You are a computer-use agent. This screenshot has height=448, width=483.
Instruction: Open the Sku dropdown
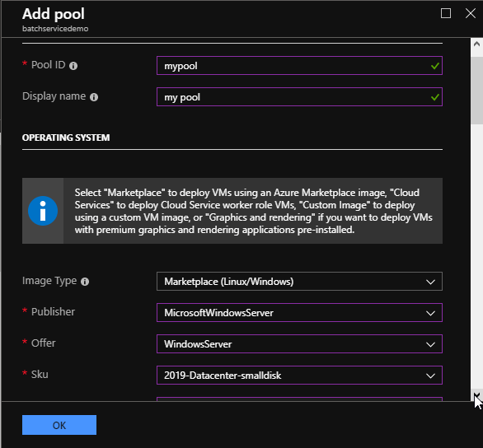click(299, 375)
